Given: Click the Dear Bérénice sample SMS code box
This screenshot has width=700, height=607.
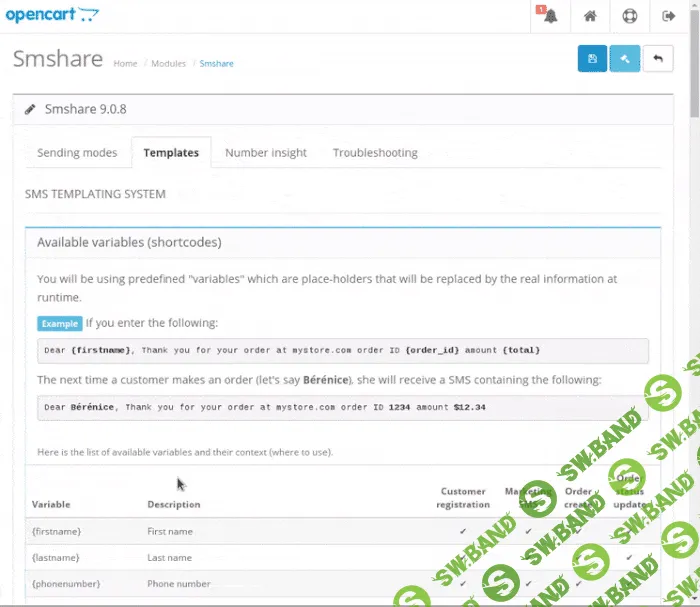Looking at the screenshot, I should point(343,407).
